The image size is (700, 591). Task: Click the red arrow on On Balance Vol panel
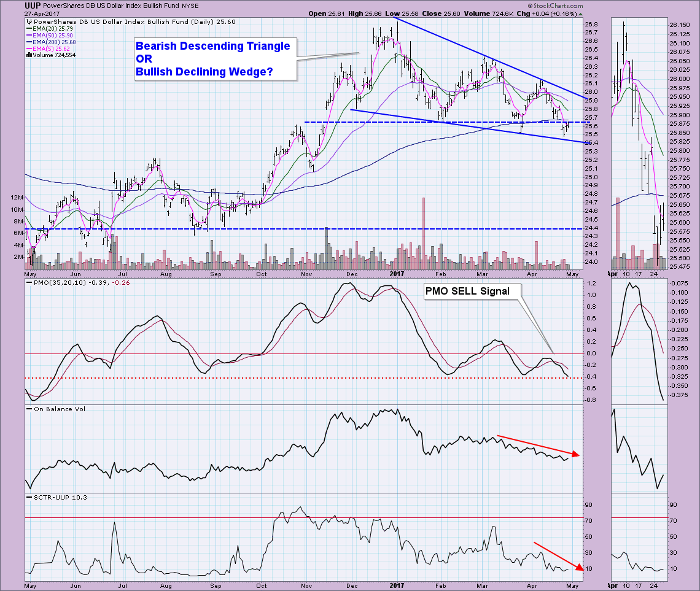tap(537, 445)
